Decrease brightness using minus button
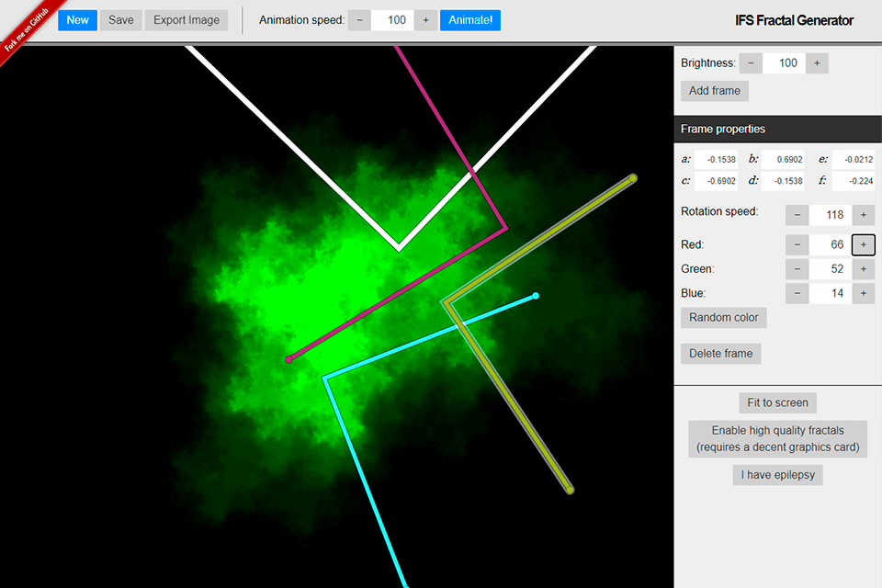882x588 pixels. (751, 63)
